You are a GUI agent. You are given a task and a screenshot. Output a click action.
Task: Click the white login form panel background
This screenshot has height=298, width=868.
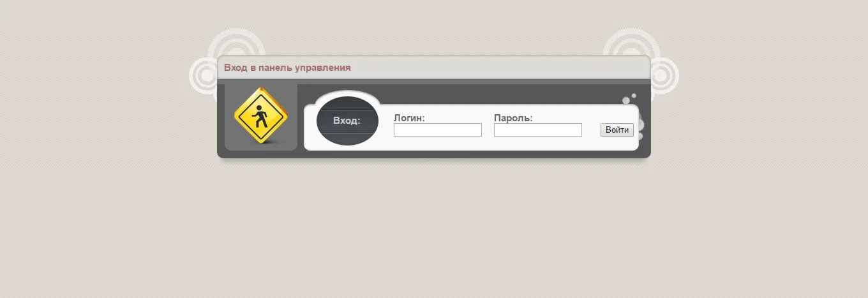pos(485,144)
